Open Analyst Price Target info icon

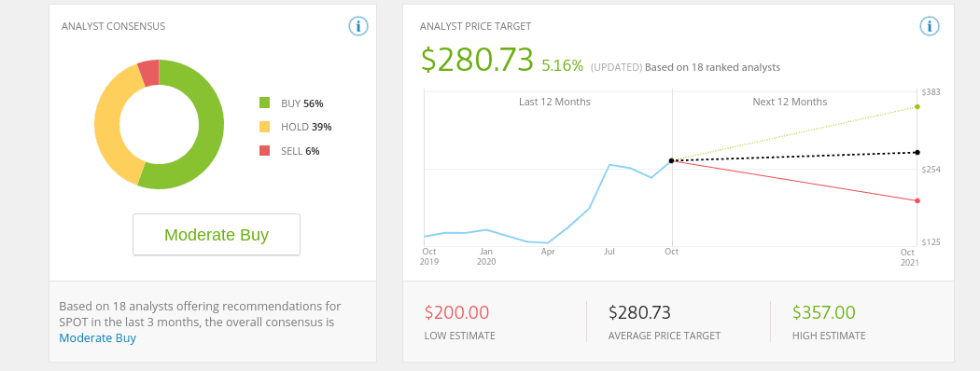[930, 26]
